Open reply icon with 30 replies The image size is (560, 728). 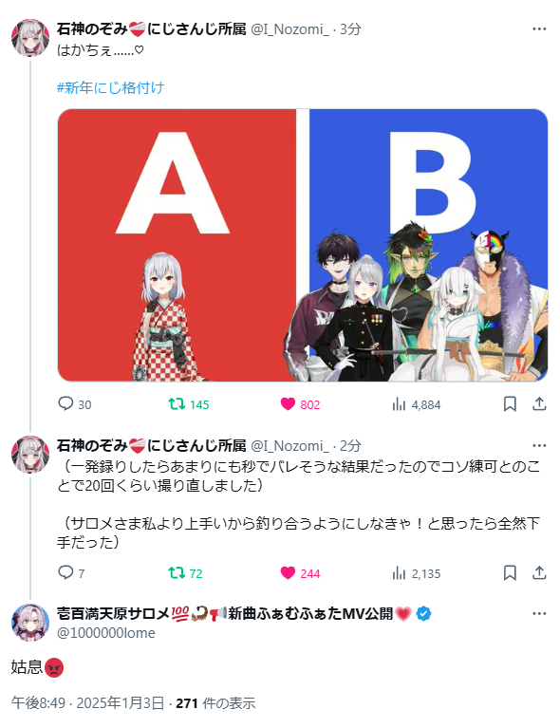(x=65, y=404)
